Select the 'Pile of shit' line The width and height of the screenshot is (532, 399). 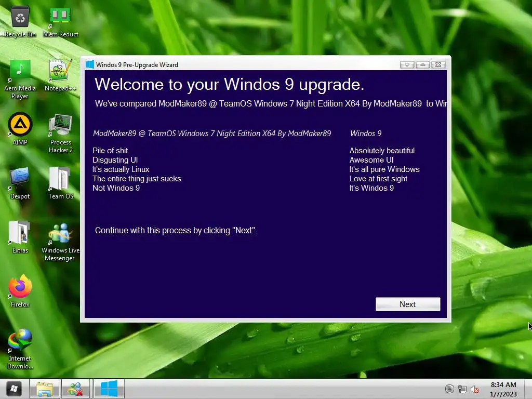[110, 151]
